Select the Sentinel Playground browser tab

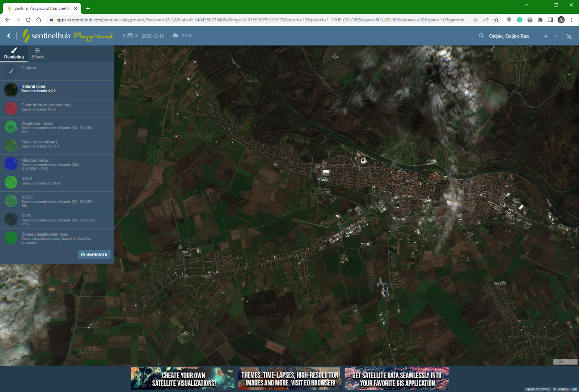[42, 8]
